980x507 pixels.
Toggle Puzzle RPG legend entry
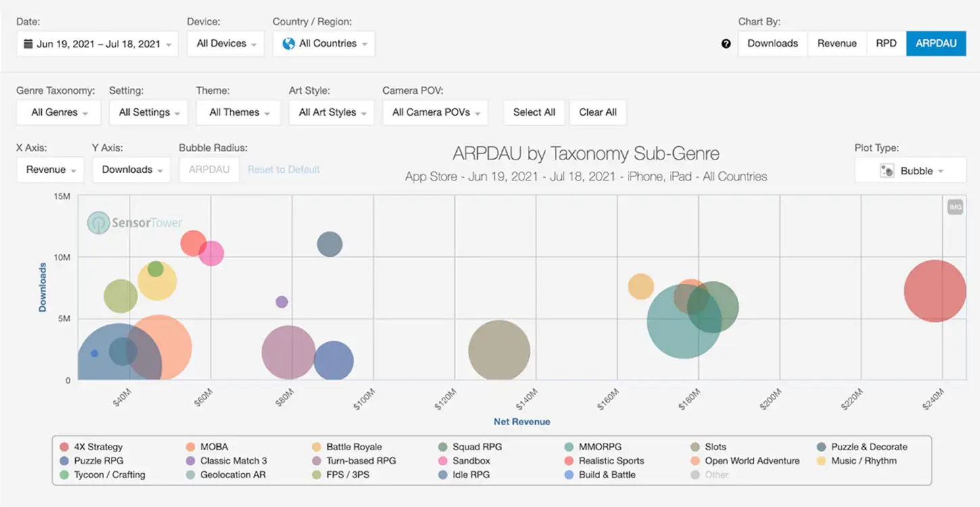point(92,461)
